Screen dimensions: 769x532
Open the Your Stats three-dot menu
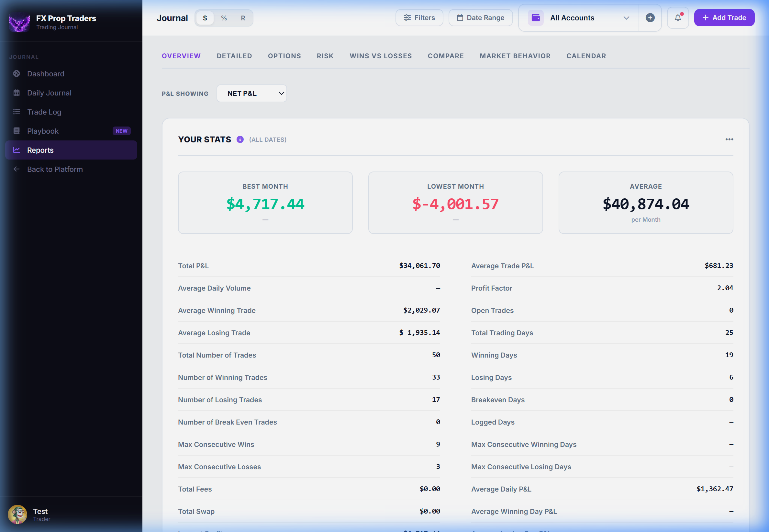(x=729, y=139)
